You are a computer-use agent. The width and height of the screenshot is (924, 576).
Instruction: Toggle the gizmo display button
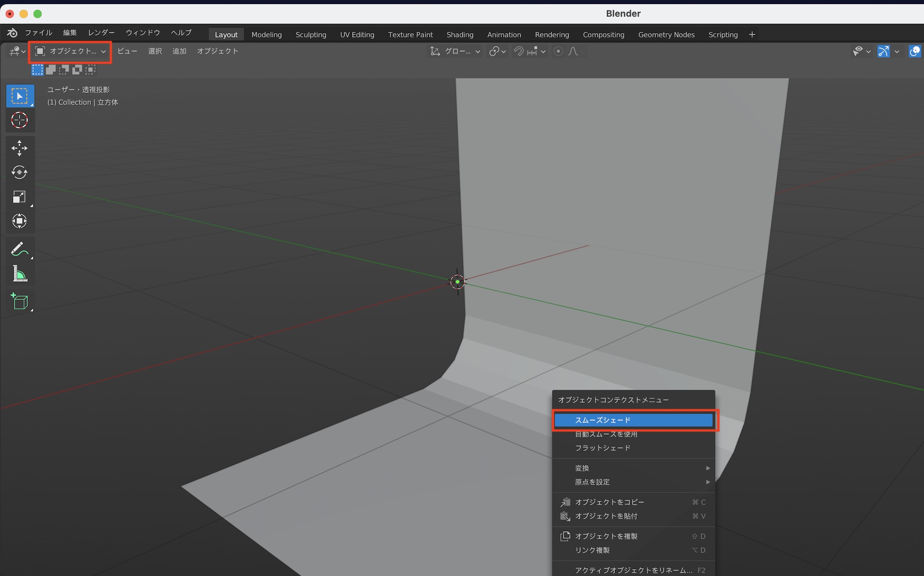point(883,51)
